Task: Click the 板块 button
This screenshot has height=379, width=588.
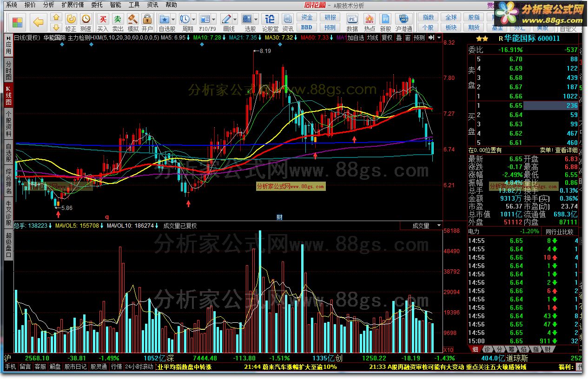Action: [451, 27]
